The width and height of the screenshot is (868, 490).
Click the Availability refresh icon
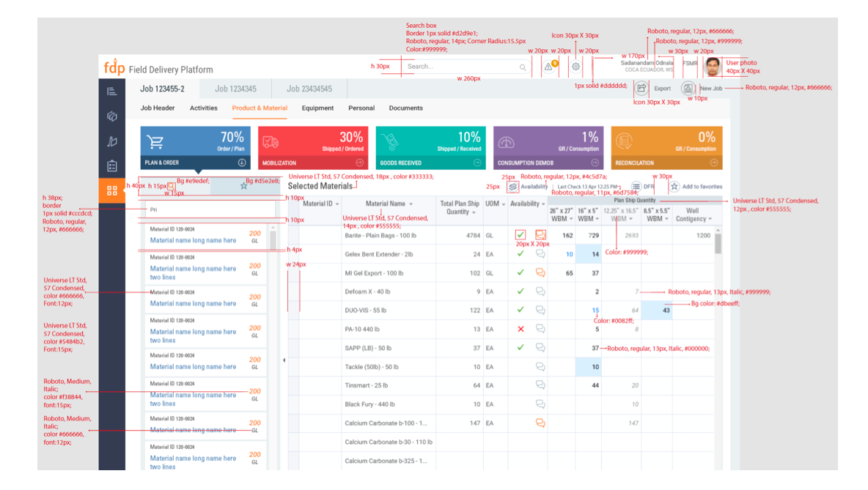click(512, 187)
